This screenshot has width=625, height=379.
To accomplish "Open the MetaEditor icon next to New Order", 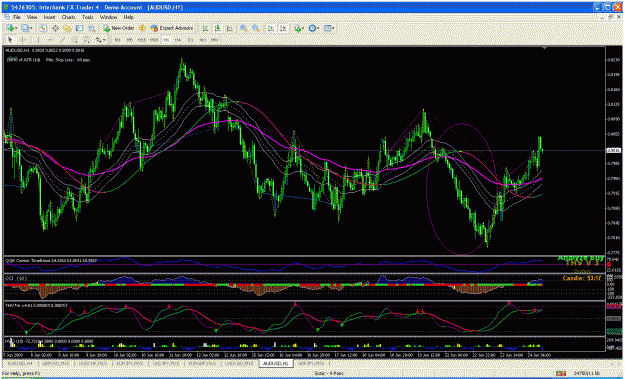I will pyautogui.click(x=142, y=28).
